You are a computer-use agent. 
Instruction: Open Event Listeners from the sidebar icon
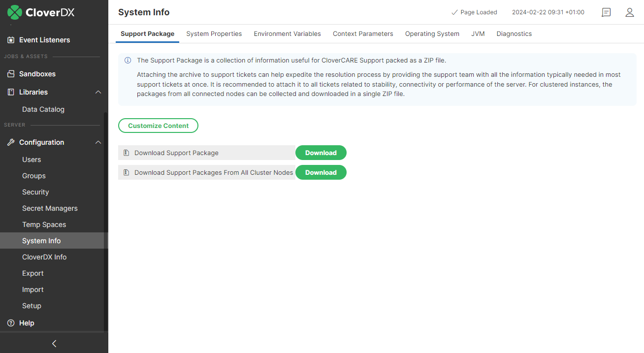point(10,40)
